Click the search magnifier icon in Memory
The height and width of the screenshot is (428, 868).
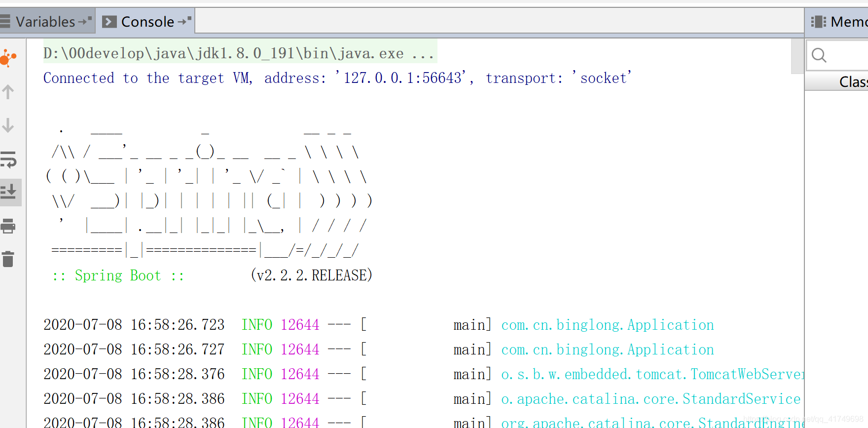click(819, 55)
